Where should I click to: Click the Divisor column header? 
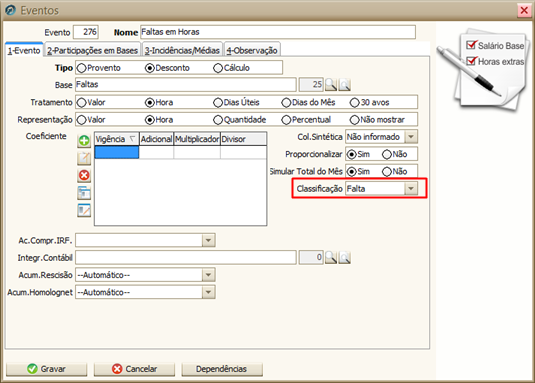(x=243, y=139)
